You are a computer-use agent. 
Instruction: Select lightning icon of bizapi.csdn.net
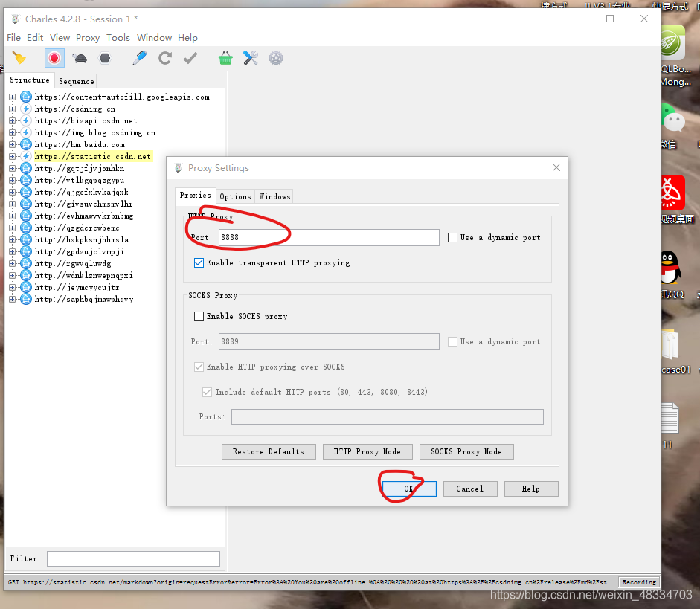[26, 121]
